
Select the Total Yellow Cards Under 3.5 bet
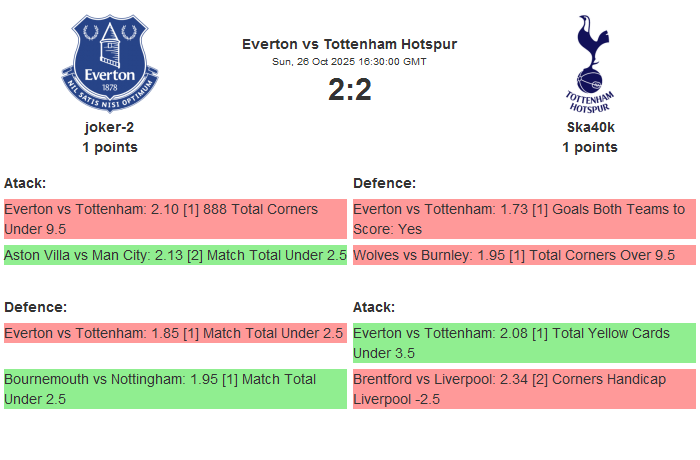tap(524, 343)
